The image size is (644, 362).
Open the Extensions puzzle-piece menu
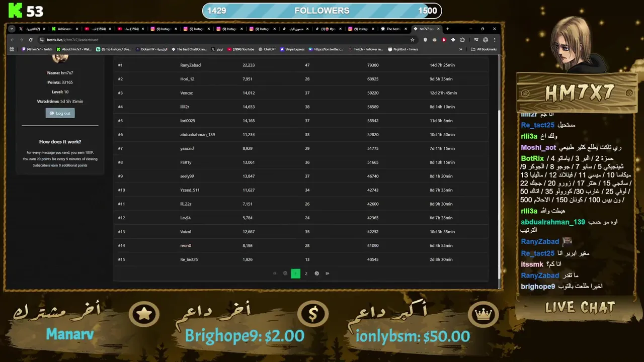[x=462, y=40]
